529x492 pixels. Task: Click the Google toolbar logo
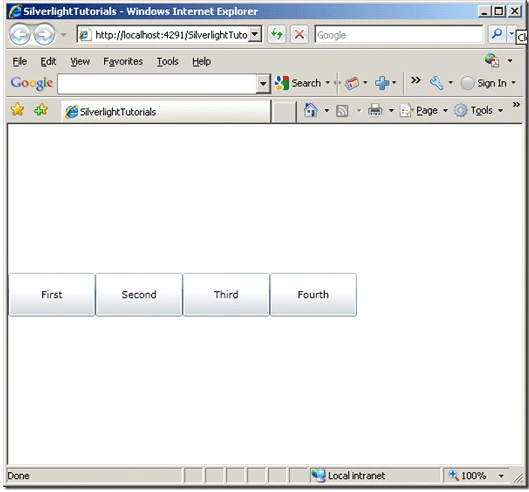click(32, 83)
